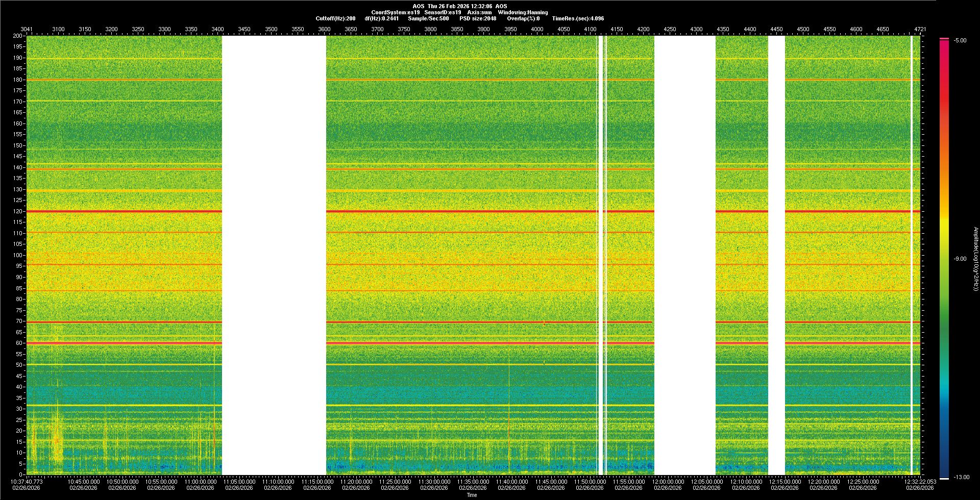Click the -5.00 label on the color scale
The height and width of the screenshot is (500, 980).
[960, 41]
